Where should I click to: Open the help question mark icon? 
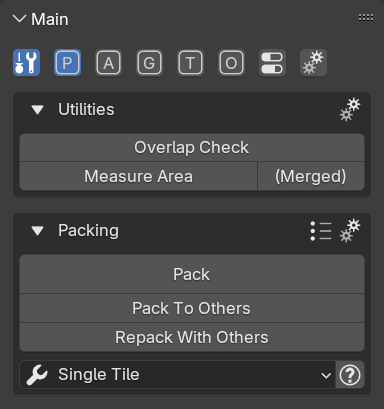pos(350,375)
